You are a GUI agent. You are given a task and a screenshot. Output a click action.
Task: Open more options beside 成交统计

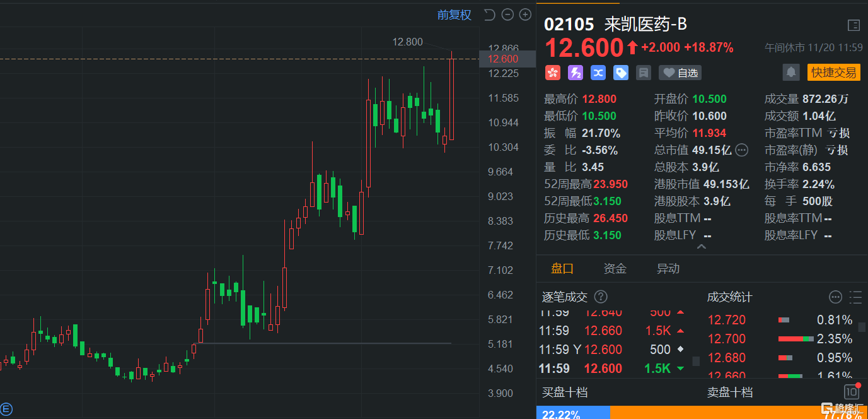point(835,297)
